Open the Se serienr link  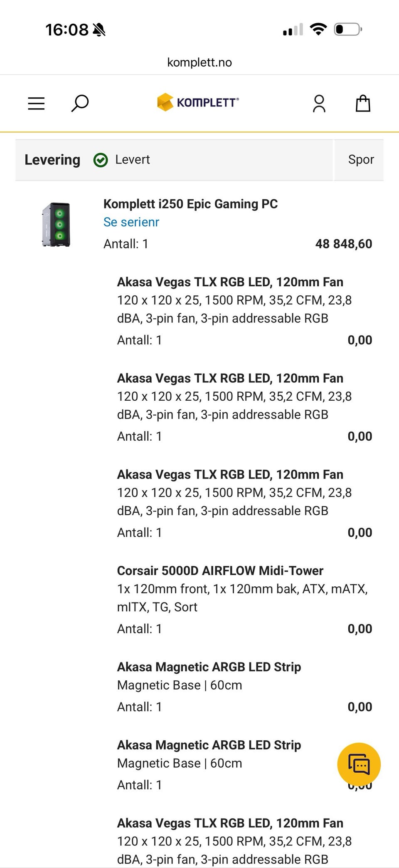[131, 222]
